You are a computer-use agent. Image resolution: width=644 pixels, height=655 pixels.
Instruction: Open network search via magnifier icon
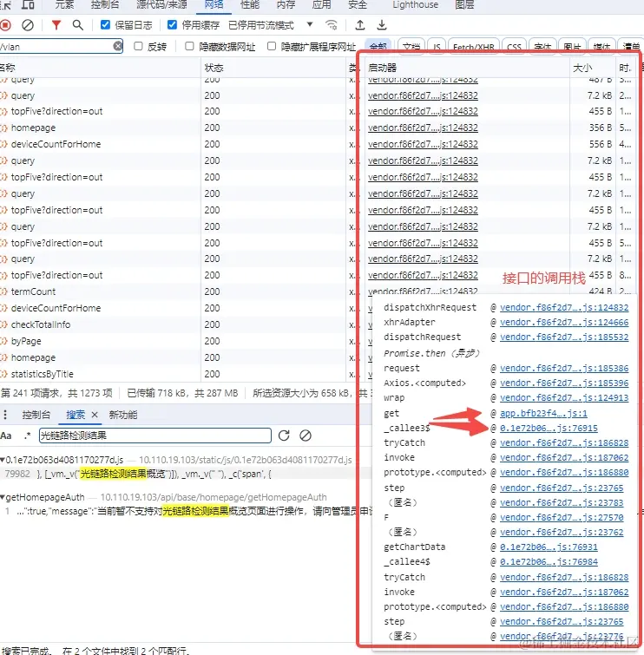78,25
